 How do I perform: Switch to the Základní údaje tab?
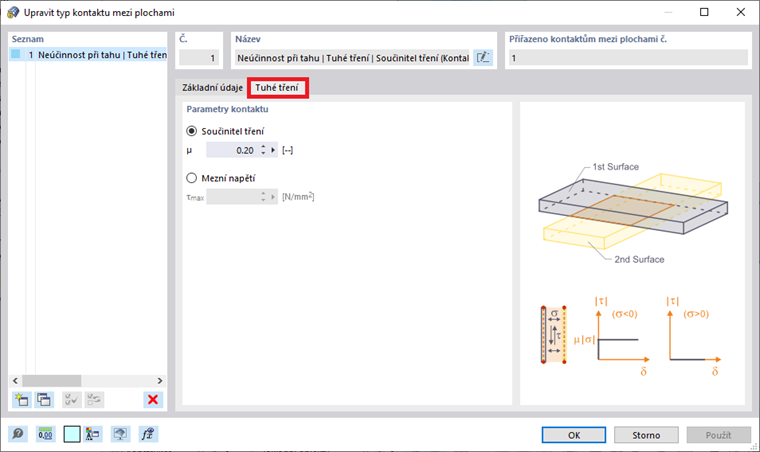(x=212, y=88)
